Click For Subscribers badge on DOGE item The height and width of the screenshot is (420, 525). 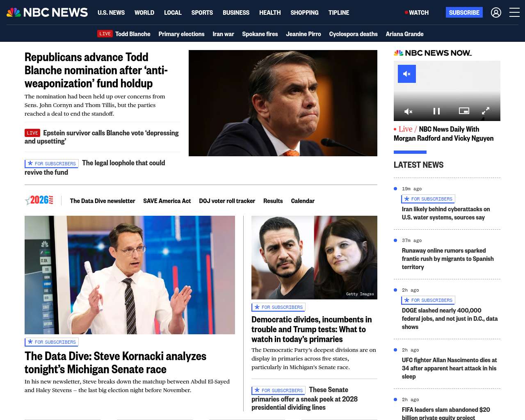(428, 300)
